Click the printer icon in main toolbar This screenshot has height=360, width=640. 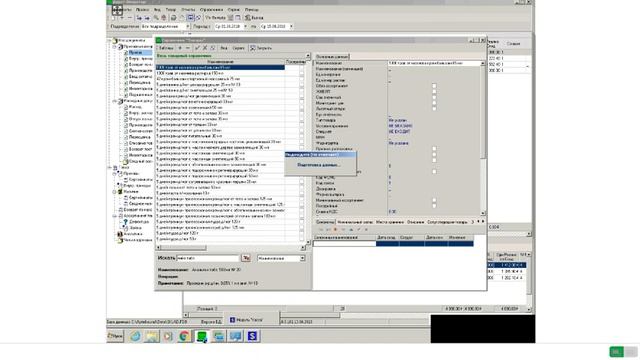pyautogui.click(x=173, y=18)
